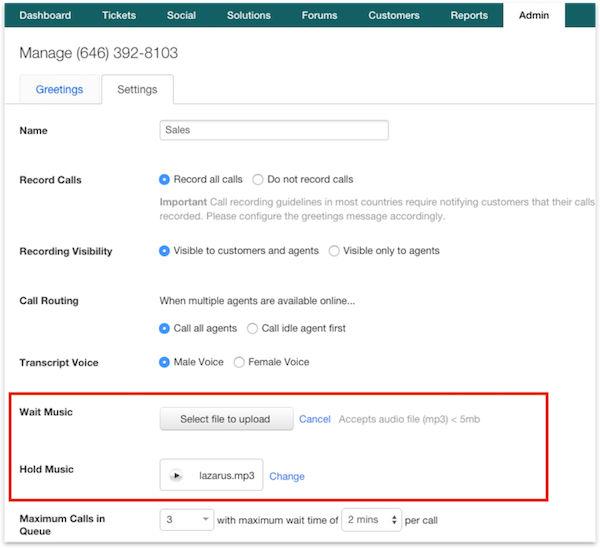Click the Call Routing label

(x=49, y=301)
